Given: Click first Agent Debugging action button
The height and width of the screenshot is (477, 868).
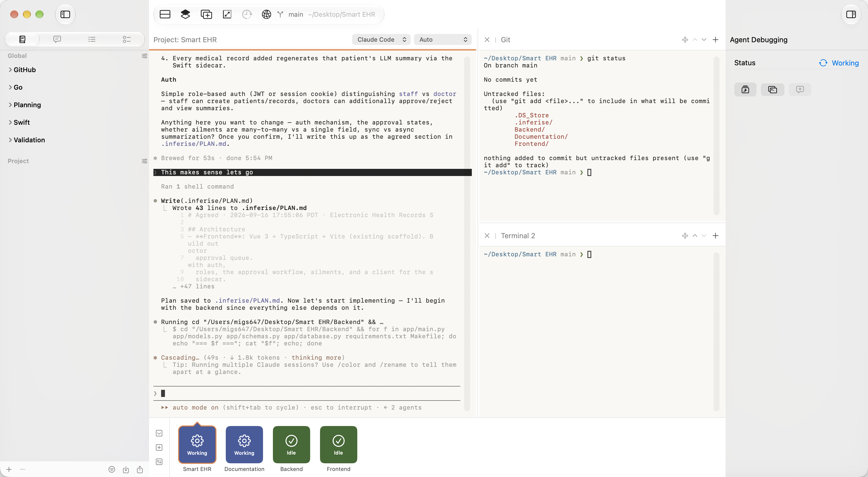Looking at the screenshot, I should [x=745, y=90].
